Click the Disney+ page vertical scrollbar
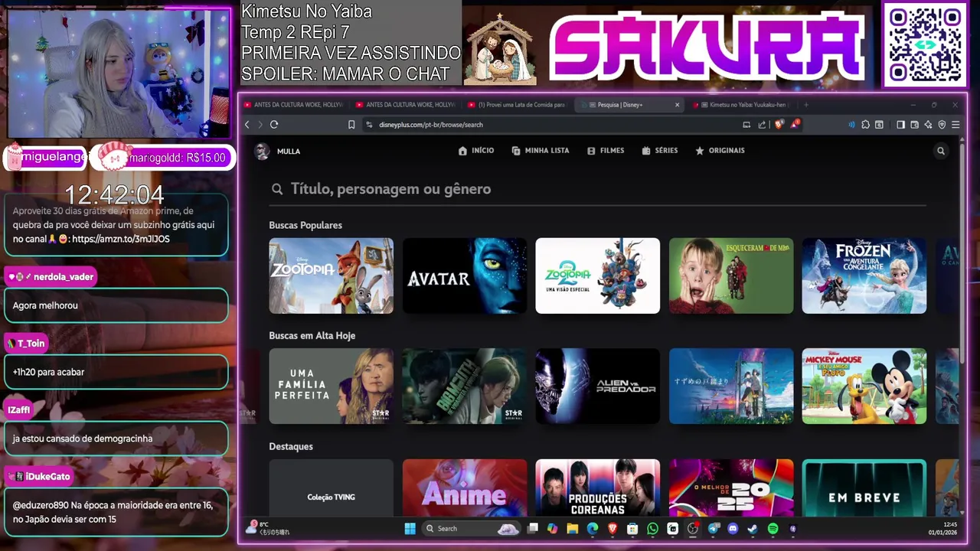The image size is (980, 551). coord(962,253)
